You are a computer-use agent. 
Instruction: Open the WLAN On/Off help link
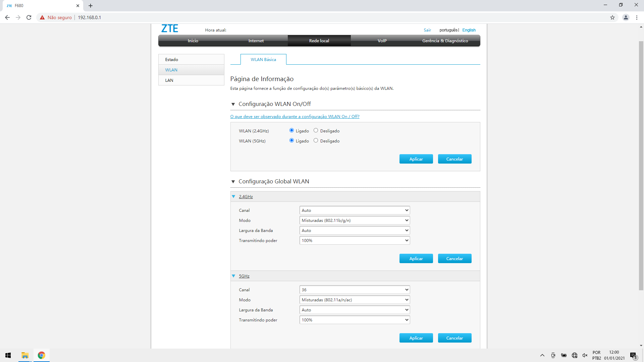tap(294, 116)
